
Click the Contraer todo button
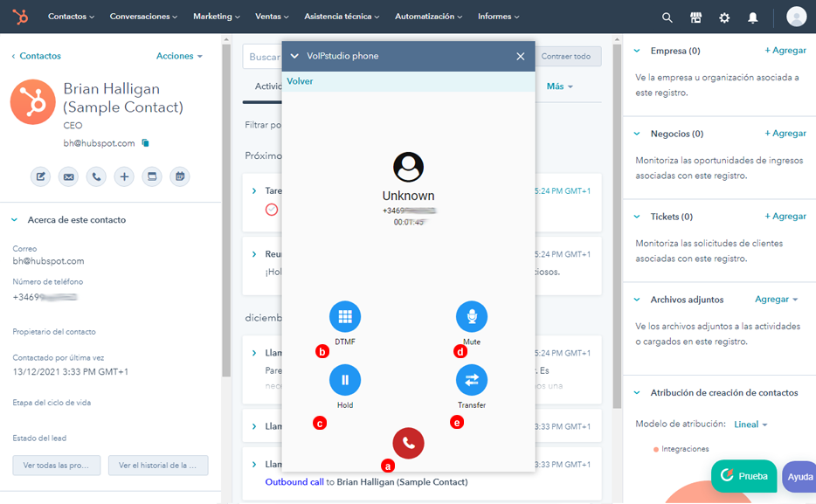[x=566, y=56]
